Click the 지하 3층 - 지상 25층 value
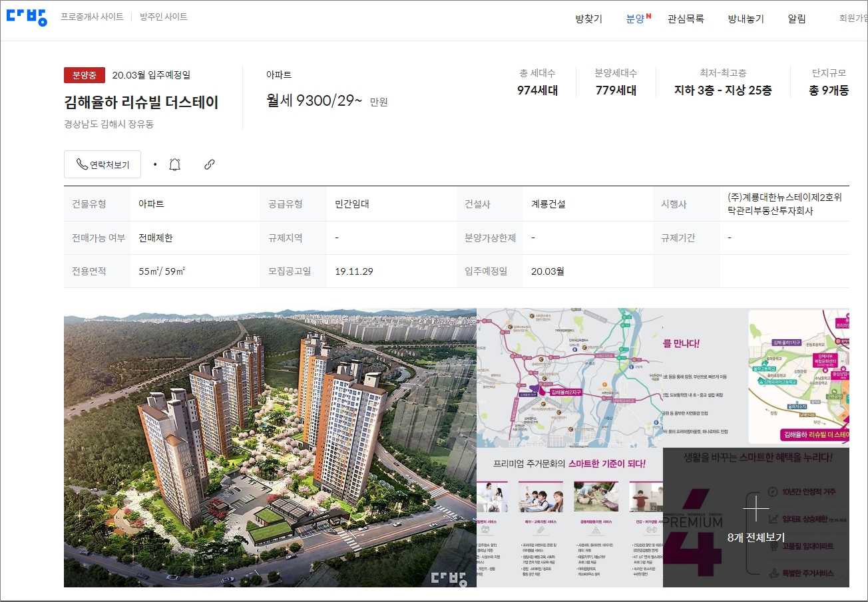 point(723,90)
